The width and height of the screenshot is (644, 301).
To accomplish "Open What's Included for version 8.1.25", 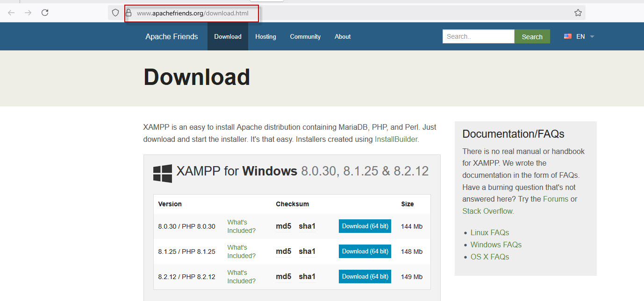I will tap(242, 252).
